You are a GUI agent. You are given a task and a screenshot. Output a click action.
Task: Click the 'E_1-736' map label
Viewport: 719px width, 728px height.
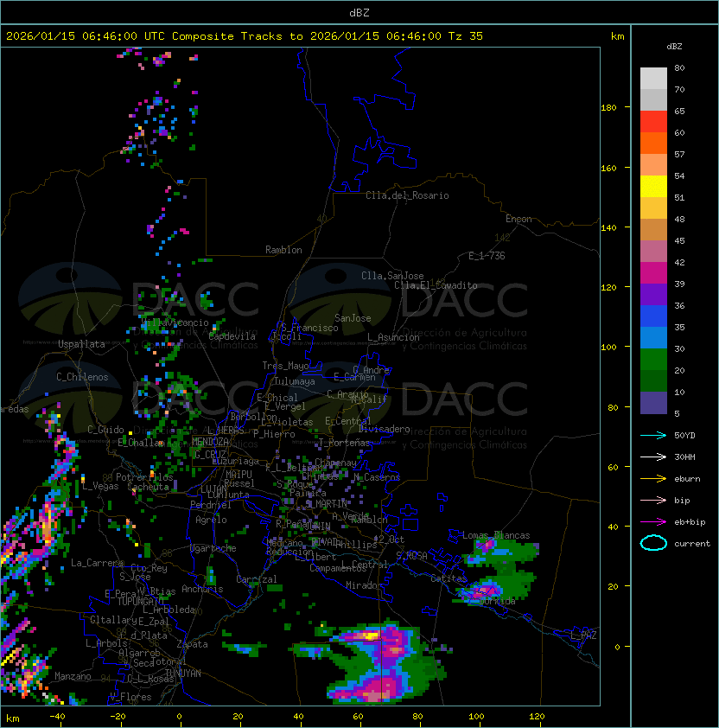coord(487,256)
